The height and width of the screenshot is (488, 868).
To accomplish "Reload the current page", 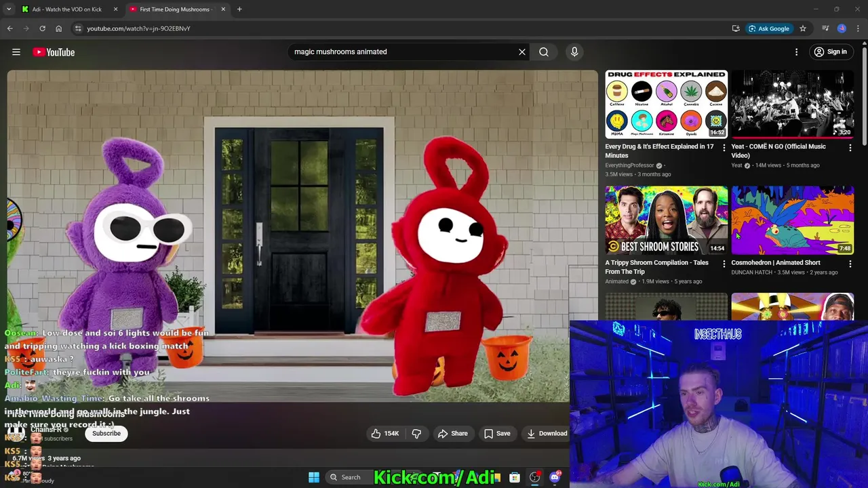I will tap(42, 28).
